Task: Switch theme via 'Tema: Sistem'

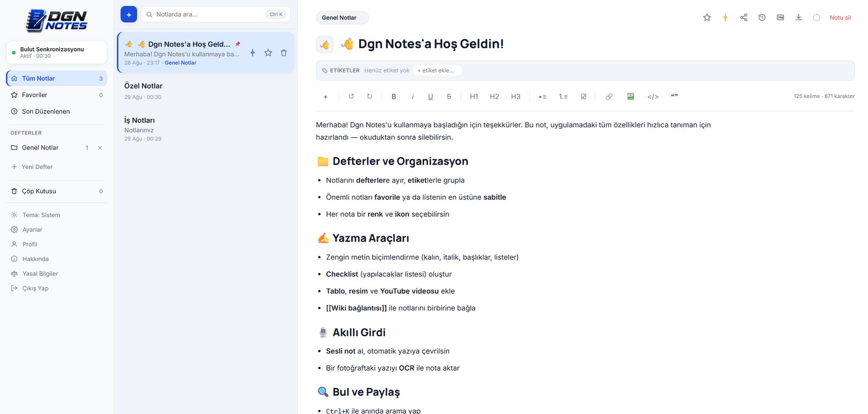Action: tap(36, 215)
